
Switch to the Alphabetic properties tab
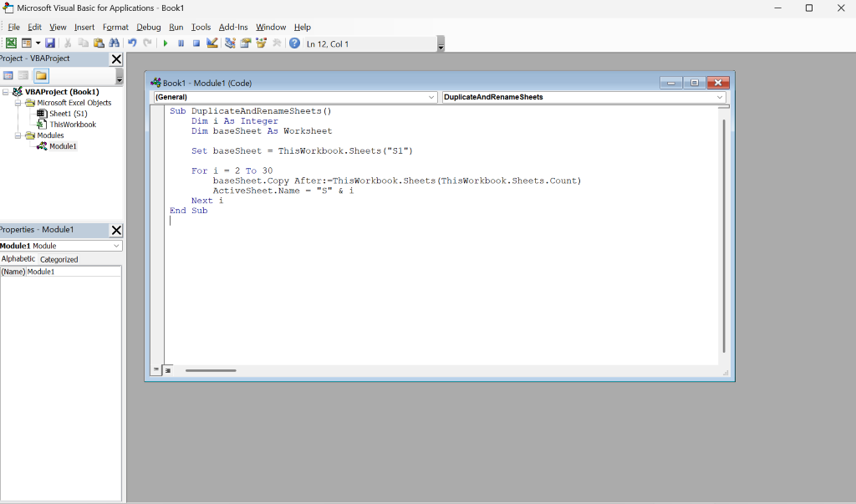click(18, 259)
